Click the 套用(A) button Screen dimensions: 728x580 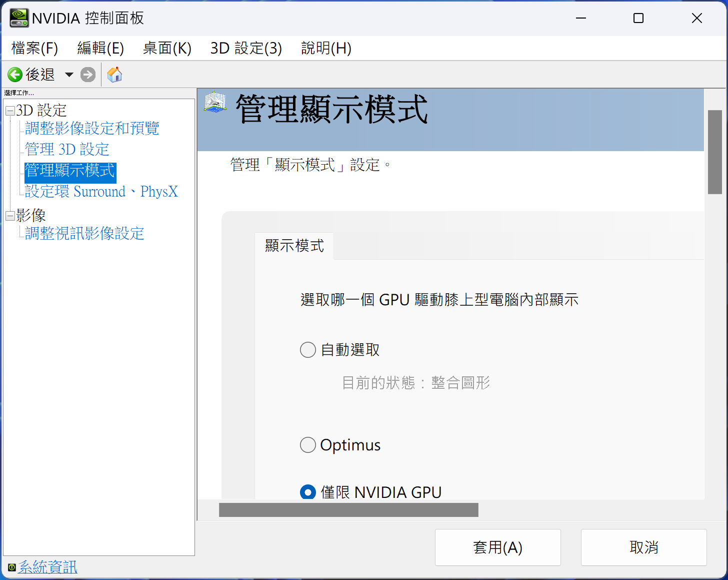coord(498,547)
